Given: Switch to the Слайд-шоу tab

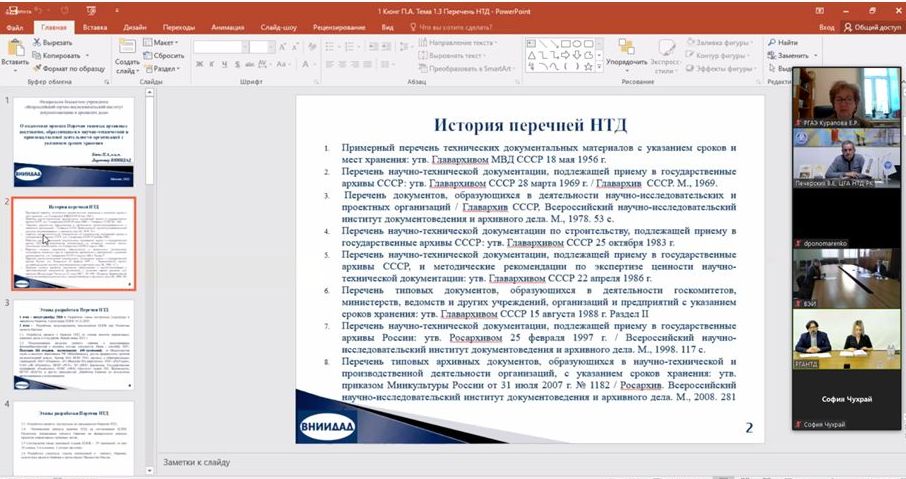Looking at the screenshot, I should coord(279,27).
